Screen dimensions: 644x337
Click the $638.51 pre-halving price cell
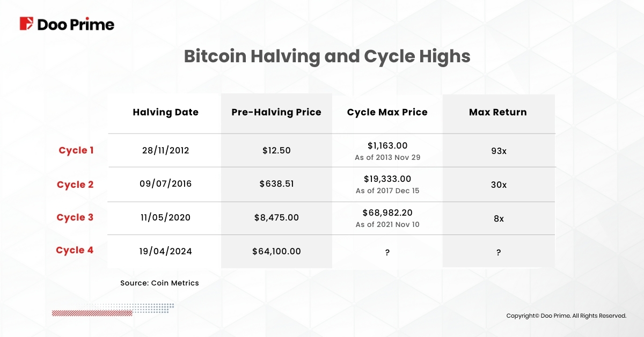(x=276, y=184)
